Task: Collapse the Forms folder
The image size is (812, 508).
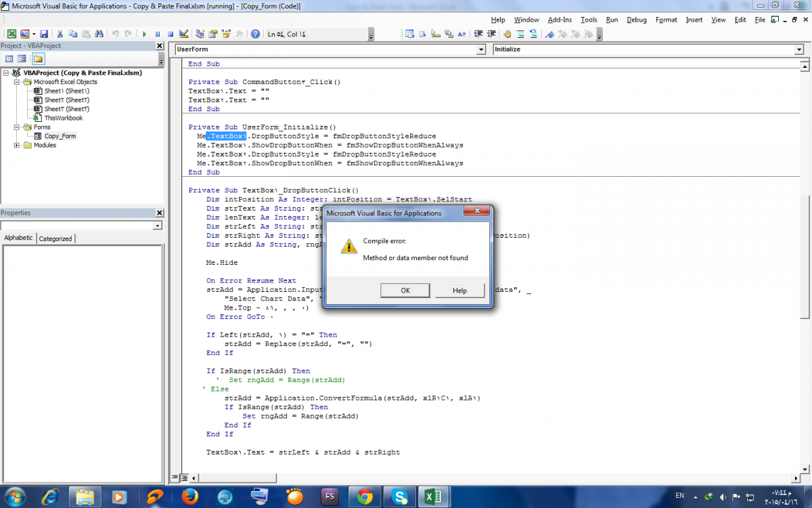Action: click(17, 127)
